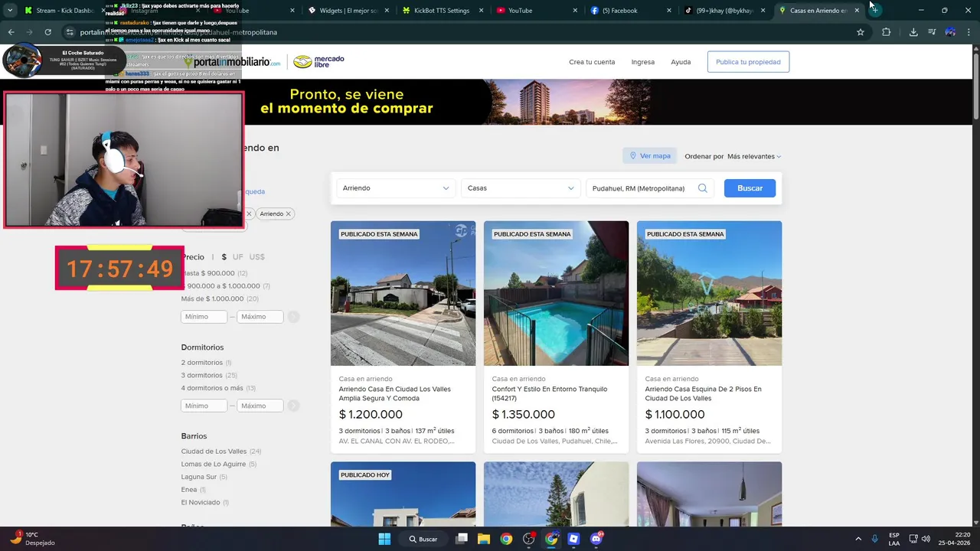
Task: Open a new browser tab
Action: [874, 10]
